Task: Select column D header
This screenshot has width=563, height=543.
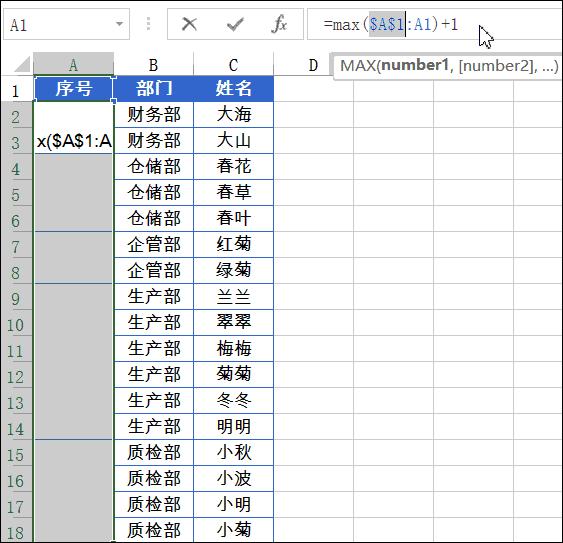Action: (x=313, y=65)
